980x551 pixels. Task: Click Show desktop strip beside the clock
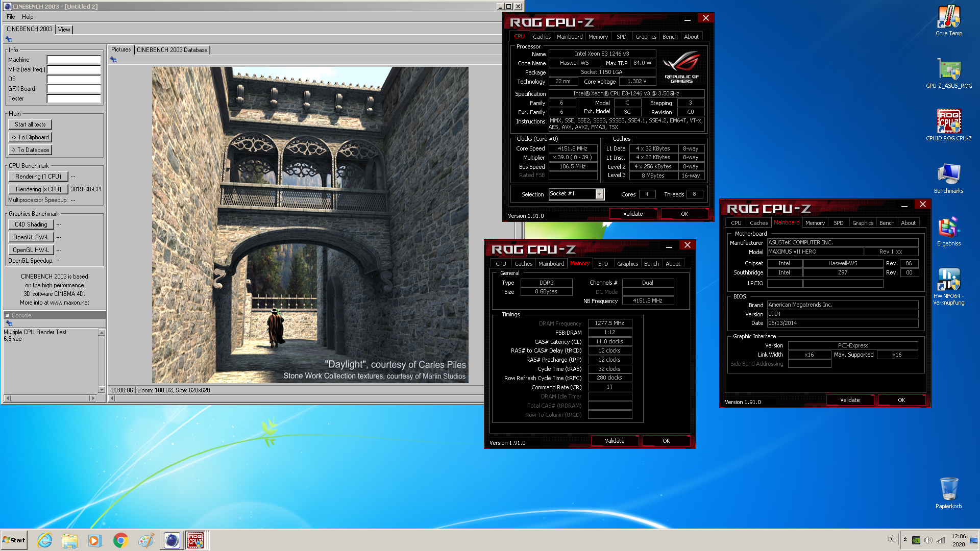974,540
